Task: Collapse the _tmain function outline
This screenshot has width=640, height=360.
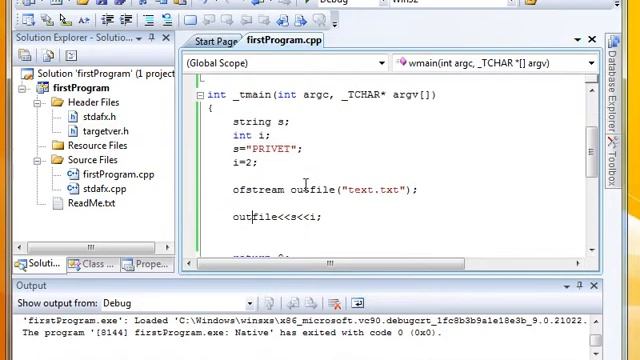Action: (200, 96)
